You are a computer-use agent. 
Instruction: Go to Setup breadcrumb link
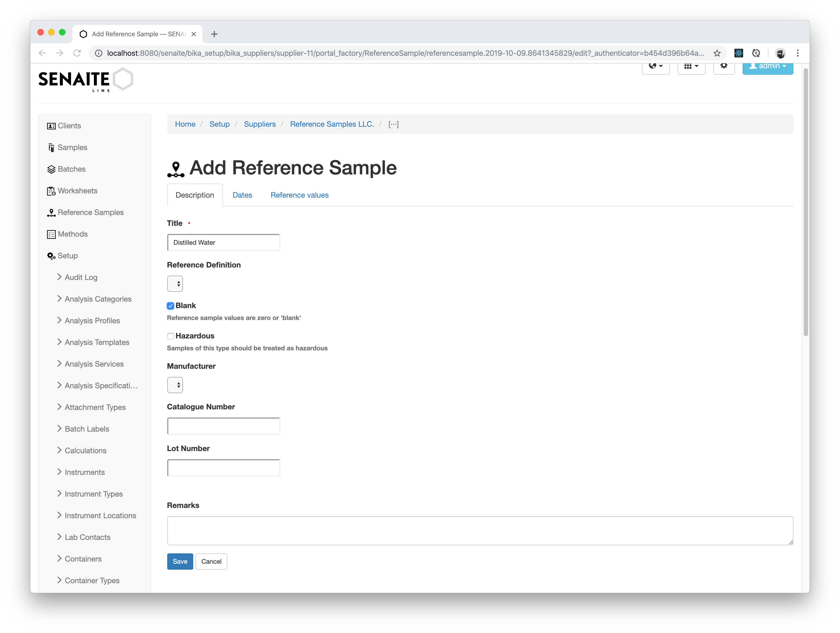click(219, 124)
